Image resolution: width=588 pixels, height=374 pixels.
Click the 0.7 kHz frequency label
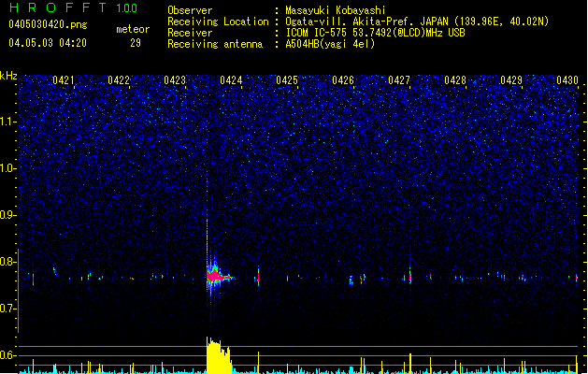click(8, 309)
